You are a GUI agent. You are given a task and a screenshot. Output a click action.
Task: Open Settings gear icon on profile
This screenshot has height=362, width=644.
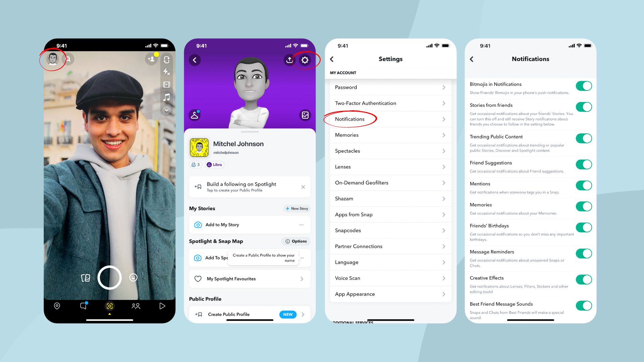coord(305,60)
